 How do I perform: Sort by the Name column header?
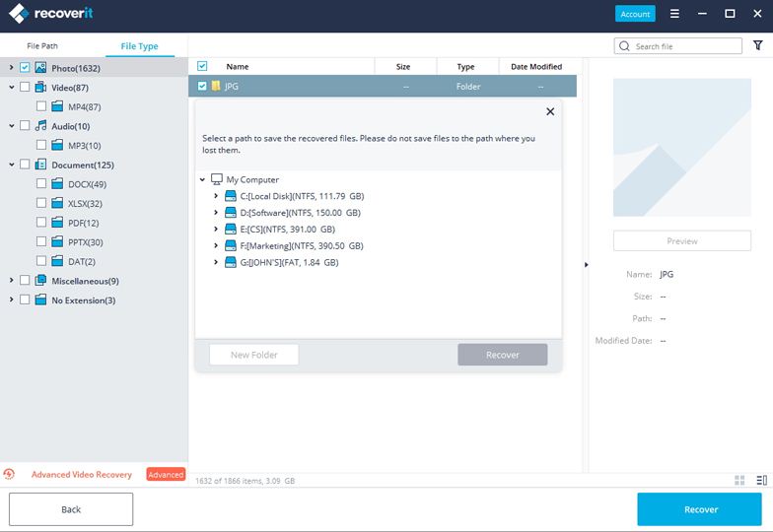click(237, 67)
